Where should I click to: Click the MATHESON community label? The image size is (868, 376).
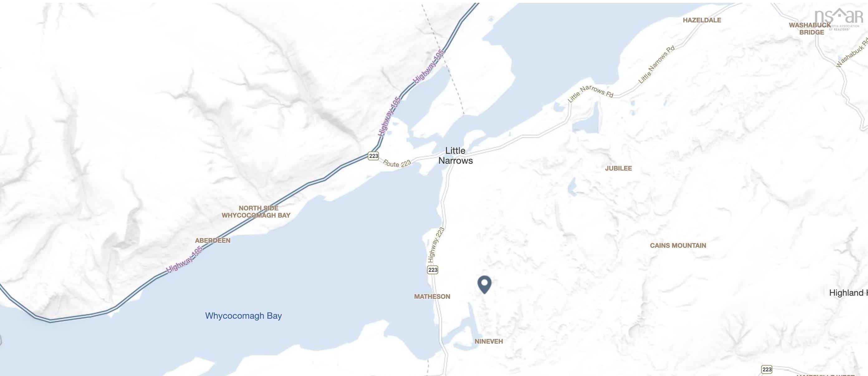click(x=432, y=297)
